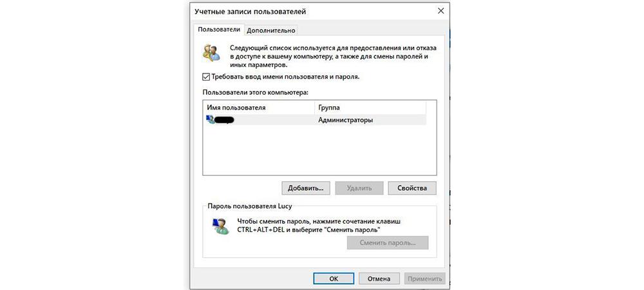The height and width of the screenshot is (290, 644).
Task: Confirm with the OK button
Action: click(x=334, y=278)
